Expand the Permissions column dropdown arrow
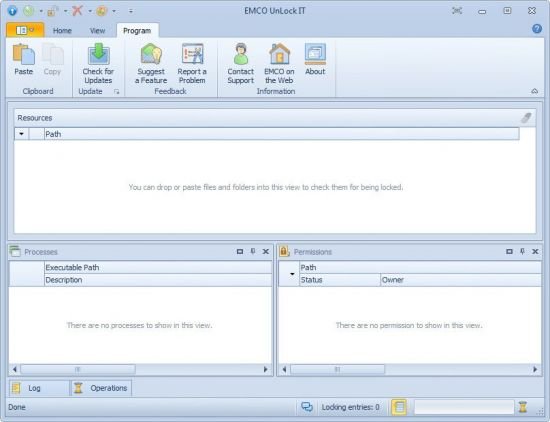550x422 pixels. (x=292, y=274)
